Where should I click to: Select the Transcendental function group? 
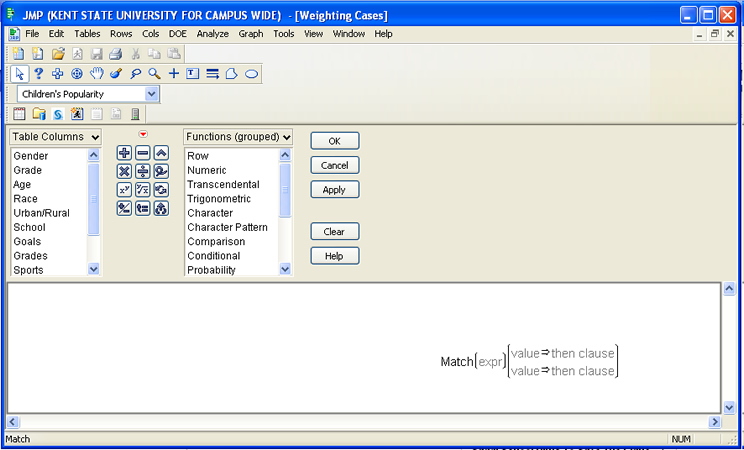[223, 185]
